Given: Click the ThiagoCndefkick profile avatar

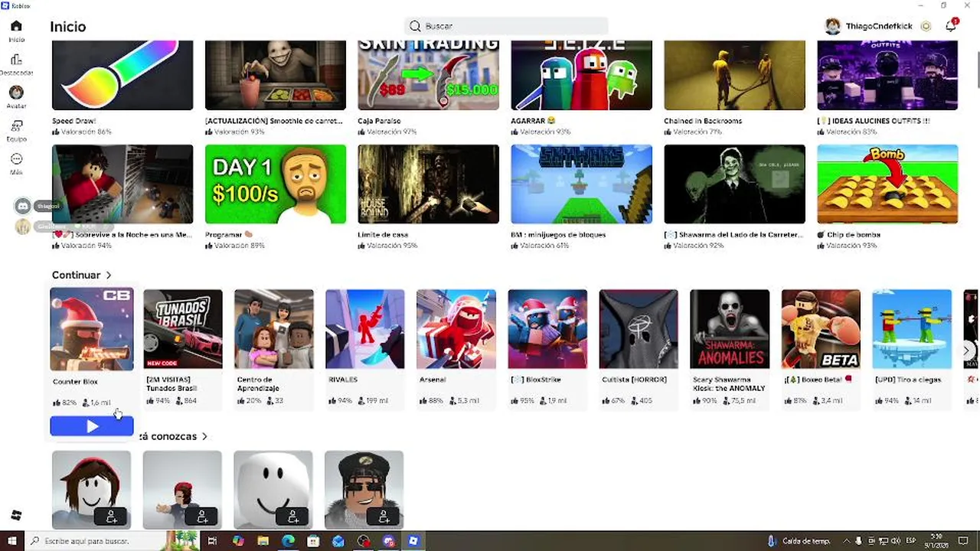Looking at the screenshot, I should coord(832,26).
